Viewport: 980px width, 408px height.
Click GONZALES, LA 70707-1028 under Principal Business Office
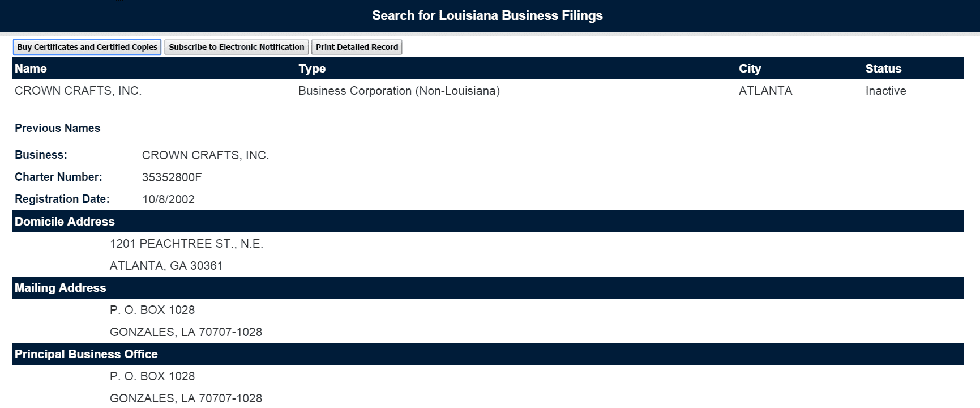tap(186, 398)
